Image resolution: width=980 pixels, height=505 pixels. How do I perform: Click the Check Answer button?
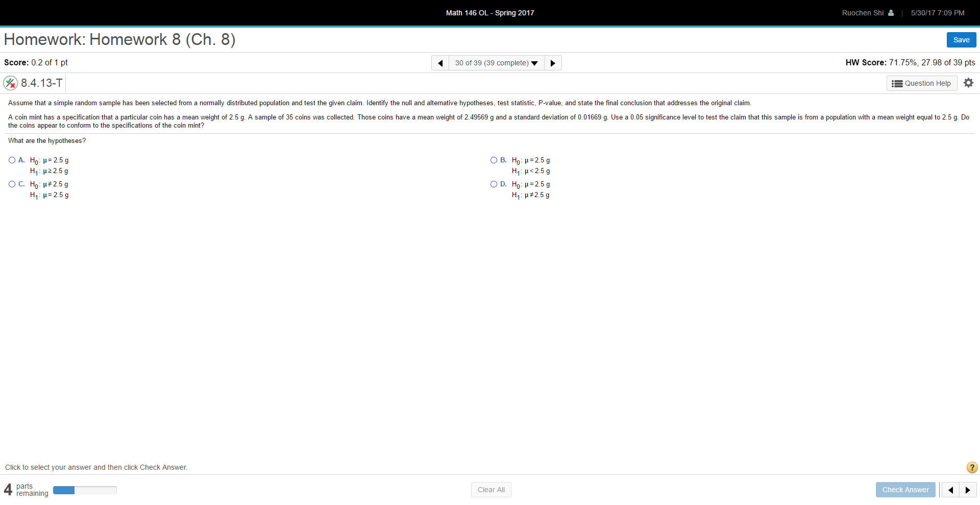click(905, 489)
